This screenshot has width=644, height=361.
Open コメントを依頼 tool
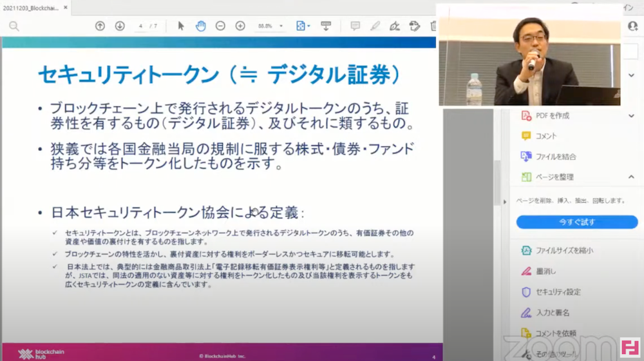pos(548,333)
